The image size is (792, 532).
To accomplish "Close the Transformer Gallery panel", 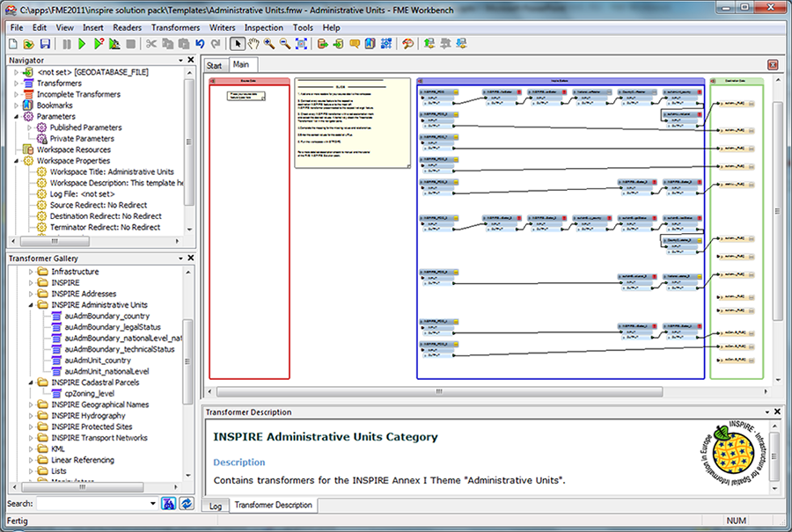I will tap(191, 258).
